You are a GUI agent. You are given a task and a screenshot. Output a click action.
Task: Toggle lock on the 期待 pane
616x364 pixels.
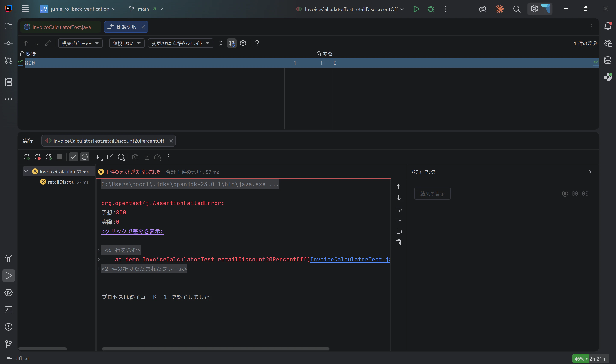coord(22,54)
